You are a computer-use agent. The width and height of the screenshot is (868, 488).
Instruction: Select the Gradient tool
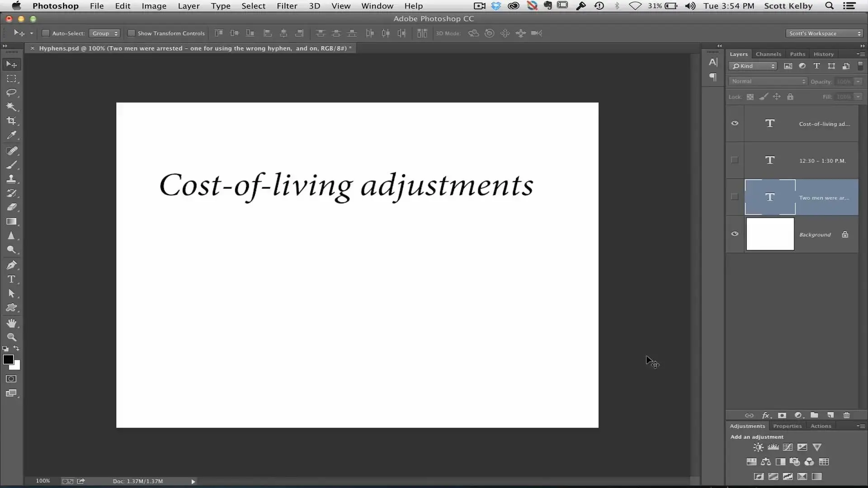tap(11, 221)
